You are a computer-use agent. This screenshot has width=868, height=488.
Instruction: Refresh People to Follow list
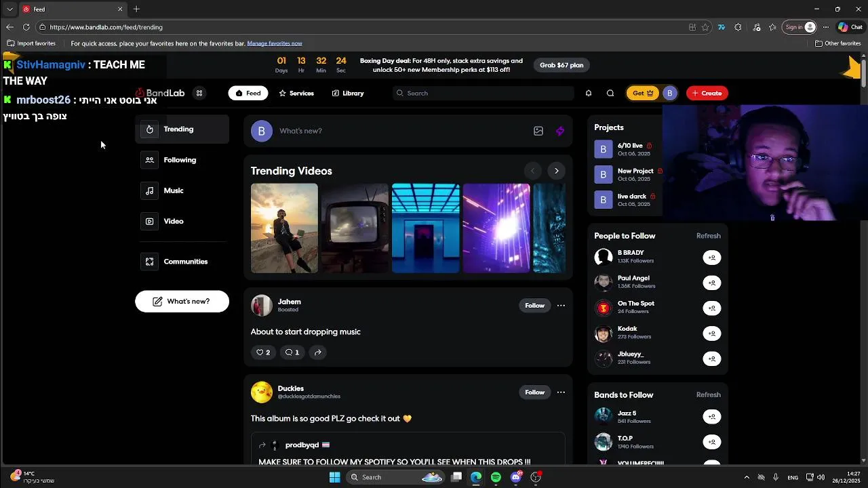[x=708, y=236]
